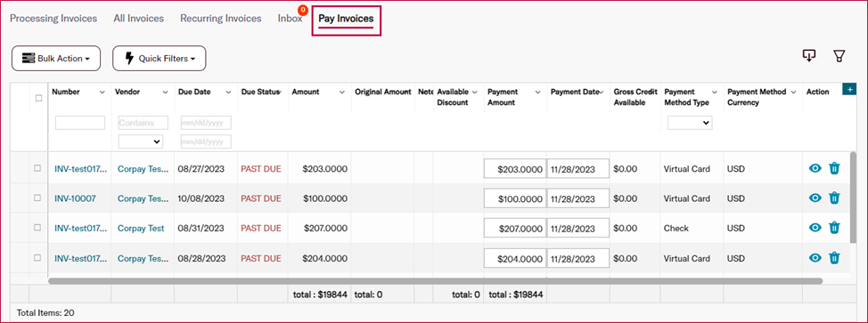
Task: Go to Recurring Invoices tab
Action: [220, 19]
